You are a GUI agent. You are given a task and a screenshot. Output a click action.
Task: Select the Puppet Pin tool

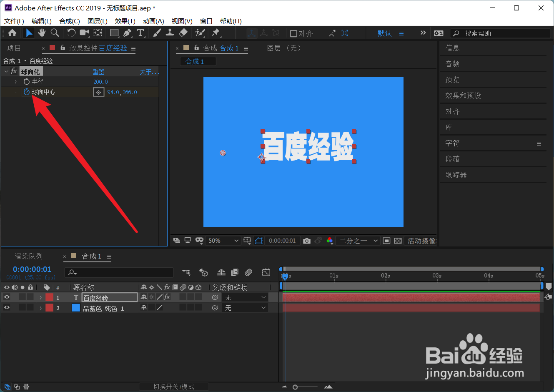pyautogui.click(x=216, y=33)
